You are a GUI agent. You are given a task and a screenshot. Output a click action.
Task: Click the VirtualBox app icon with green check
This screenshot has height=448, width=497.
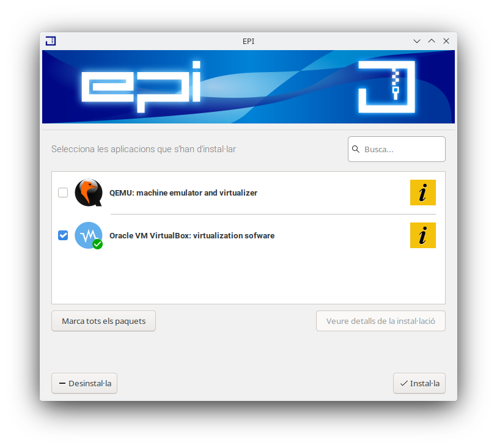click(x=89, y=235)
